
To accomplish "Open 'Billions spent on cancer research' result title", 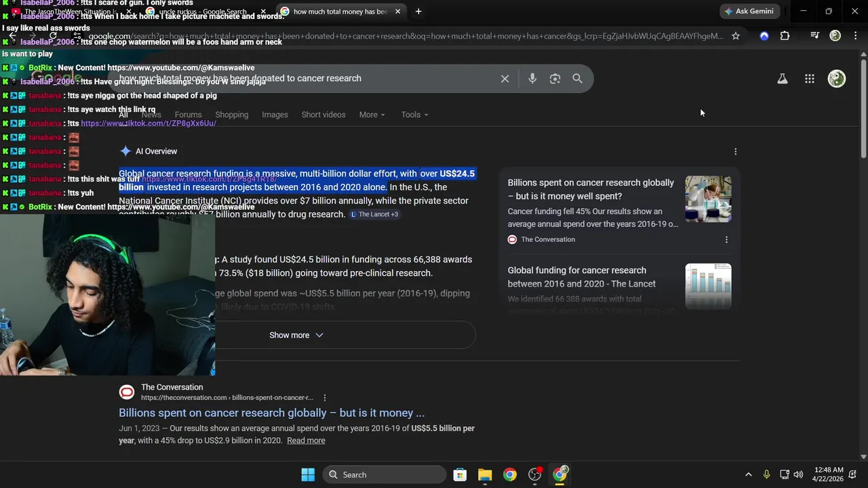I will (271, 413).
